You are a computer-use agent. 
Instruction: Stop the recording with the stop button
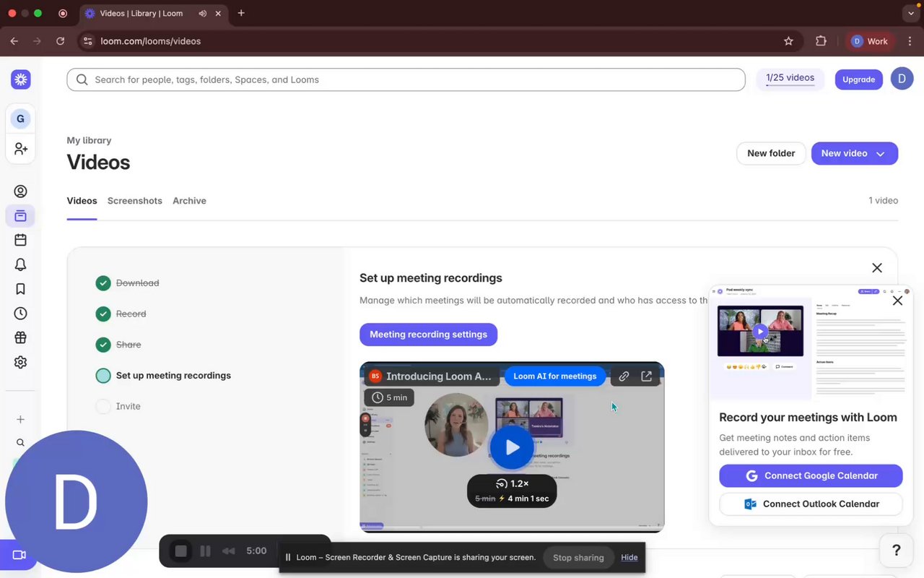(180, 551)
